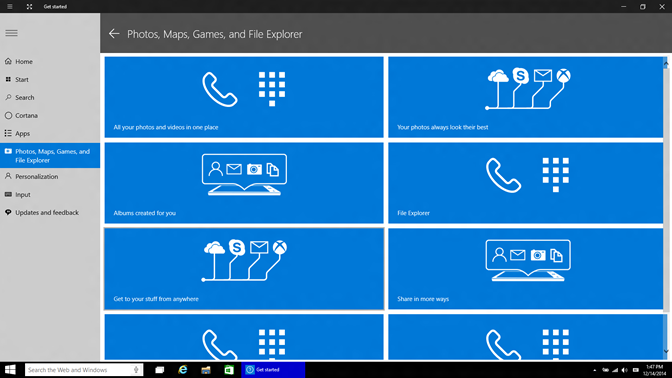The width and height of the screenshot is (672, 378).
Task: Click the scrollbar up arrow
Action: [x=666, y=63]
